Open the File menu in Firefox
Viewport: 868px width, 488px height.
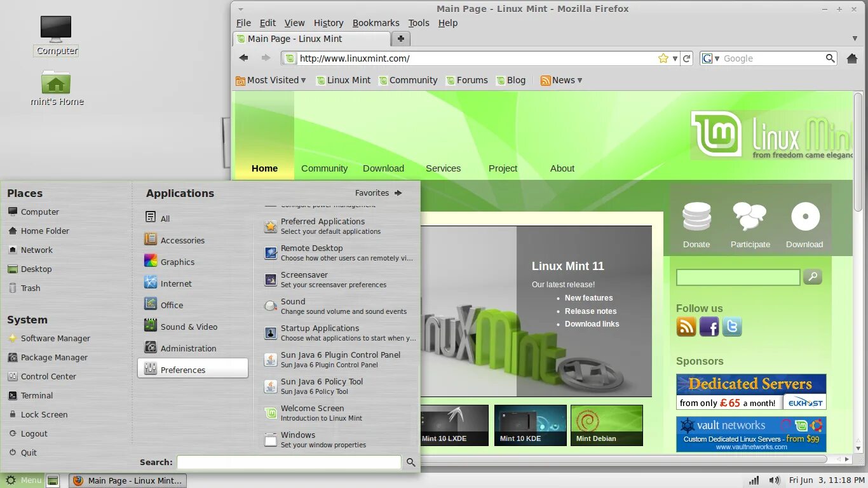click(x=243, y=23)
